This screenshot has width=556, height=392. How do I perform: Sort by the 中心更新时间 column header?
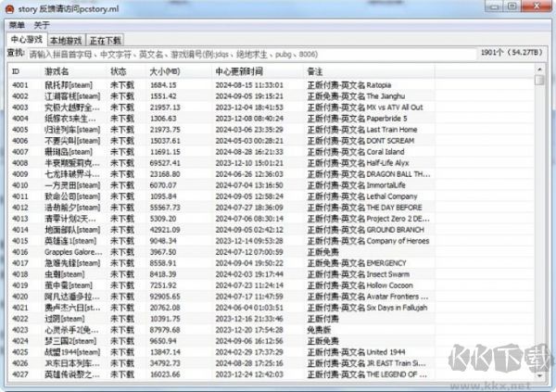(239, 71)
